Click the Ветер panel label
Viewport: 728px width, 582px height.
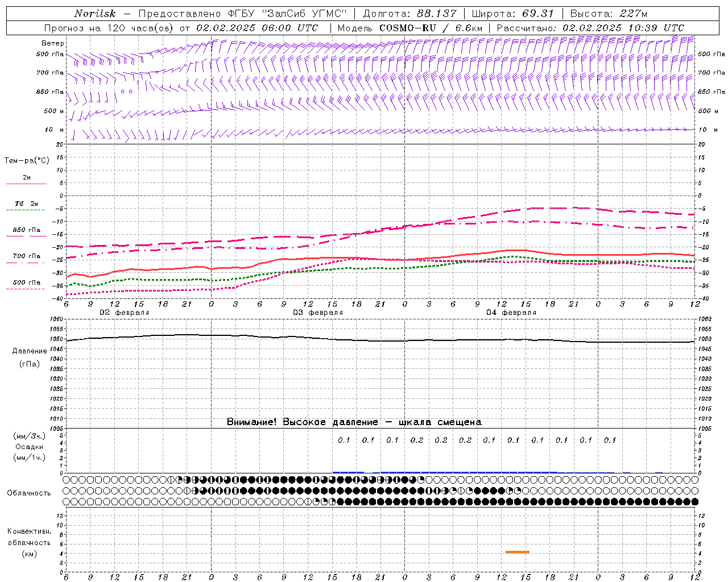click(52, 43)
